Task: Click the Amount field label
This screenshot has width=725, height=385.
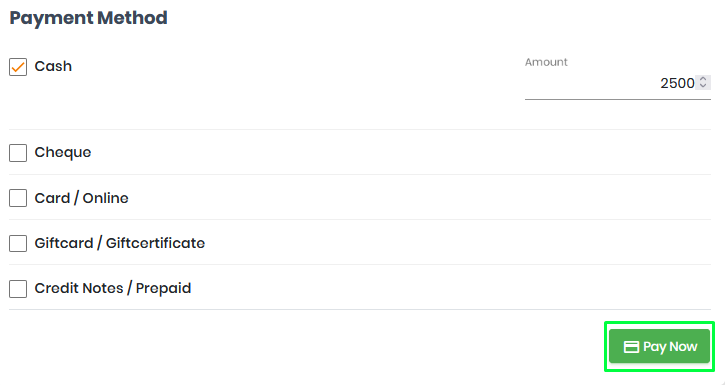Action: (546, 62)
